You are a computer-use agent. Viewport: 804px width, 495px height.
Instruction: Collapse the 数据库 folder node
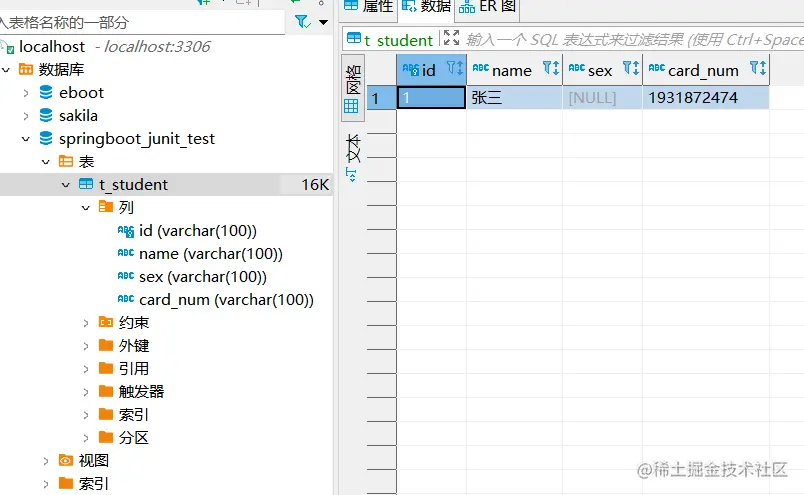tap(6, 69)
